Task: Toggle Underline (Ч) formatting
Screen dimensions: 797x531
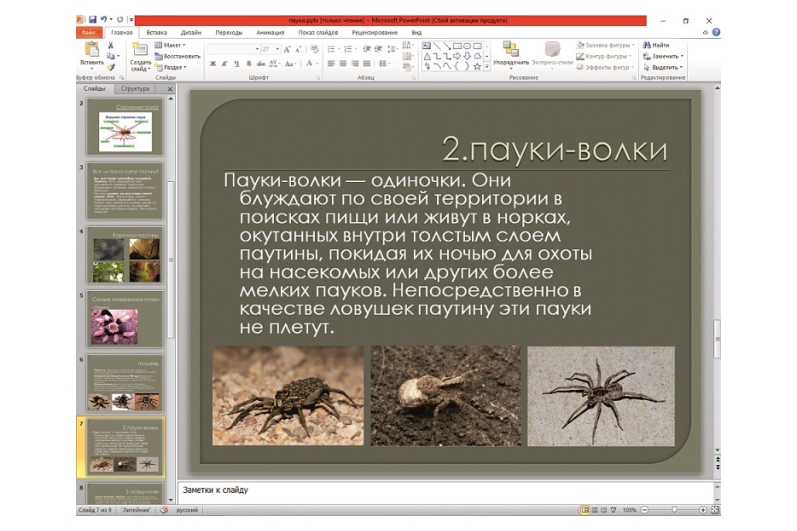Action: (236, 64)
